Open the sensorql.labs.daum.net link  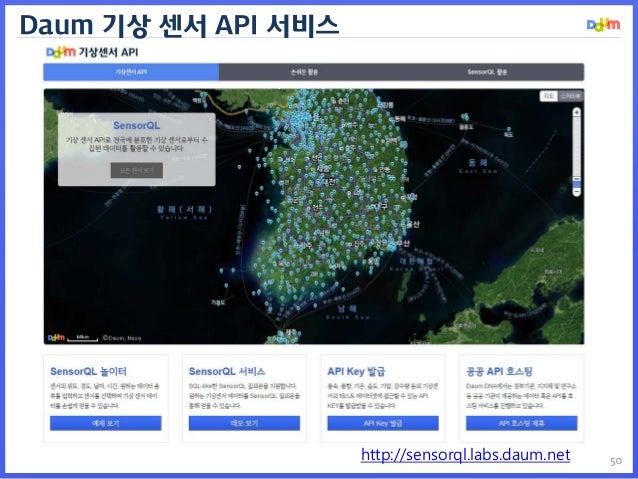click(465, 455)
